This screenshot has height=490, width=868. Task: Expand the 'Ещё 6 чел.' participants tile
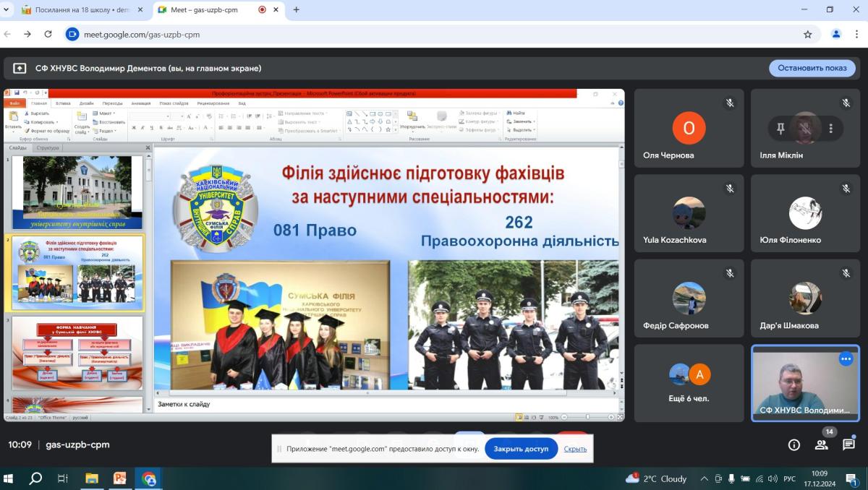(689, 383)
